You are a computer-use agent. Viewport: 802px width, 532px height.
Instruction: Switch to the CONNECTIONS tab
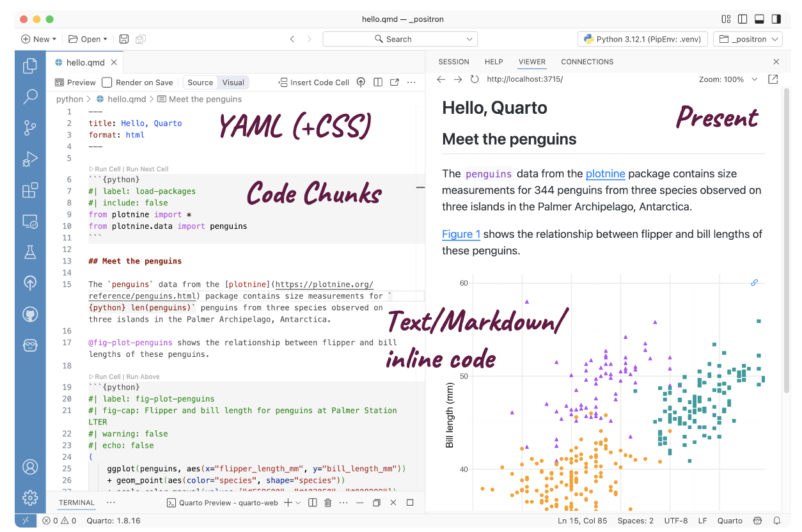pos(587,62)
